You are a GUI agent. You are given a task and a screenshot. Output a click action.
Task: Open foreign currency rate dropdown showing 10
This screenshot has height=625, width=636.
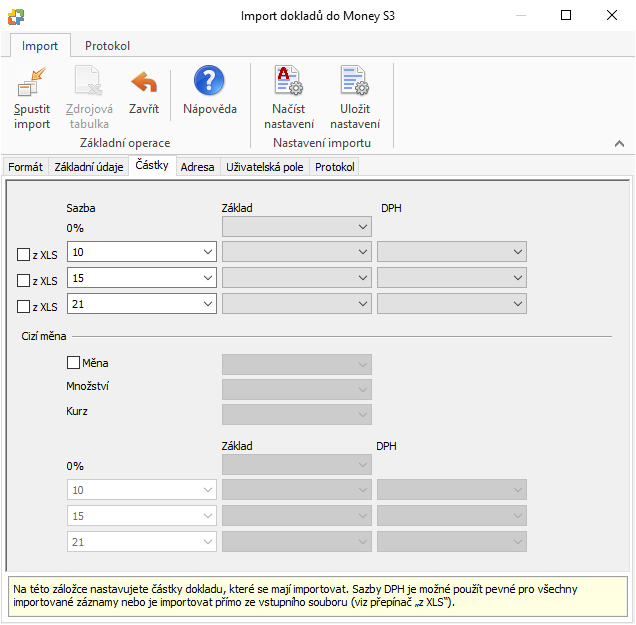point(142,490)
